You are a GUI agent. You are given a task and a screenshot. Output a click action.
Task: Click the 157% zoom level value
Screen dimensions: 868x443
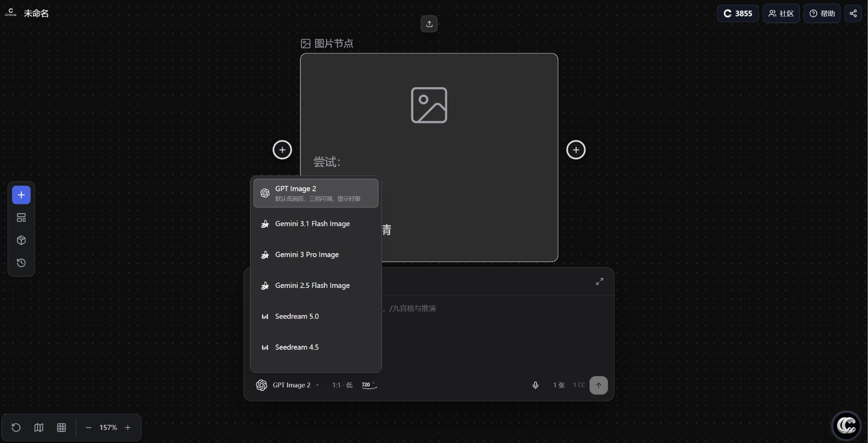108,427
